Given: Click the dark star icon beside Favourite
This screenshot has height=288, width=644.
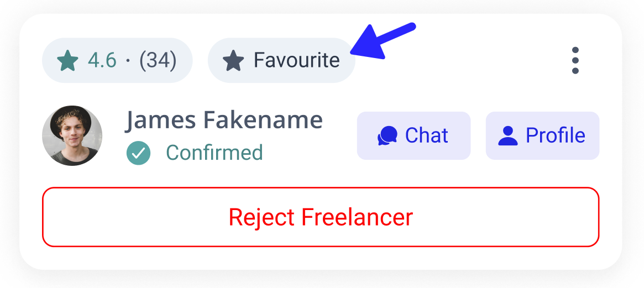Looking at the screenshot, I should 233,60.
